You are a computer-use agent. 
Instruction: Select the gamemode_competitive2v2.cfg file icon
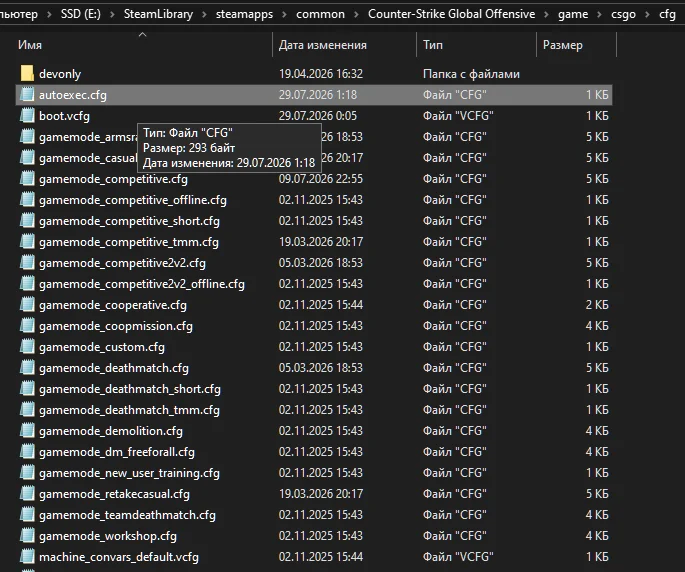pos(27,263)
